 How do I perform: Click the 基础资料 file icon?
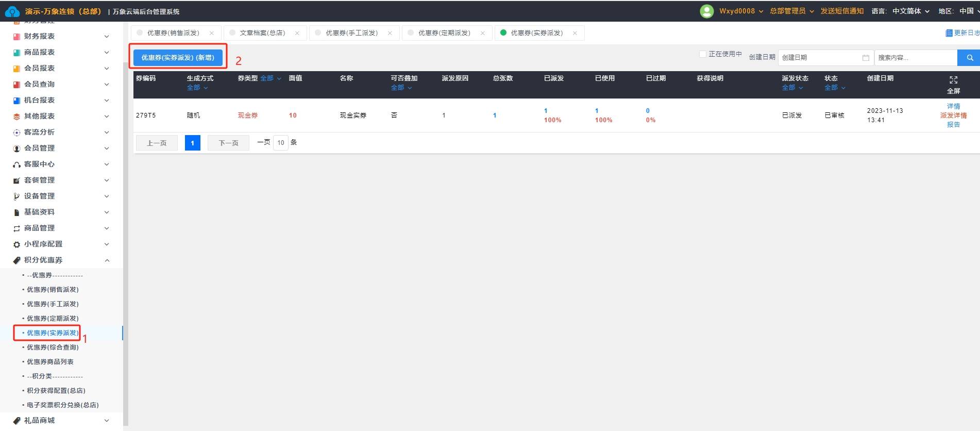tap(16, 212)
